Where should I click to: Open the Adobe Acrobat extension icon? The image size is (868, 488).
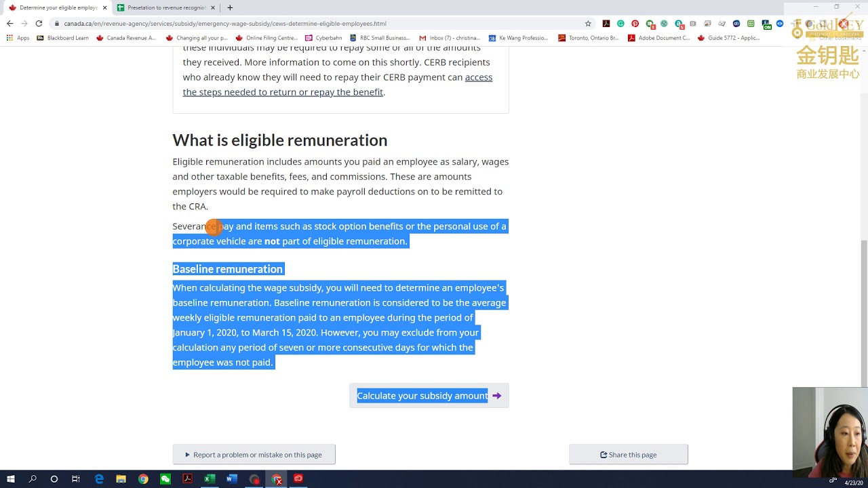(x=606, y=24)
